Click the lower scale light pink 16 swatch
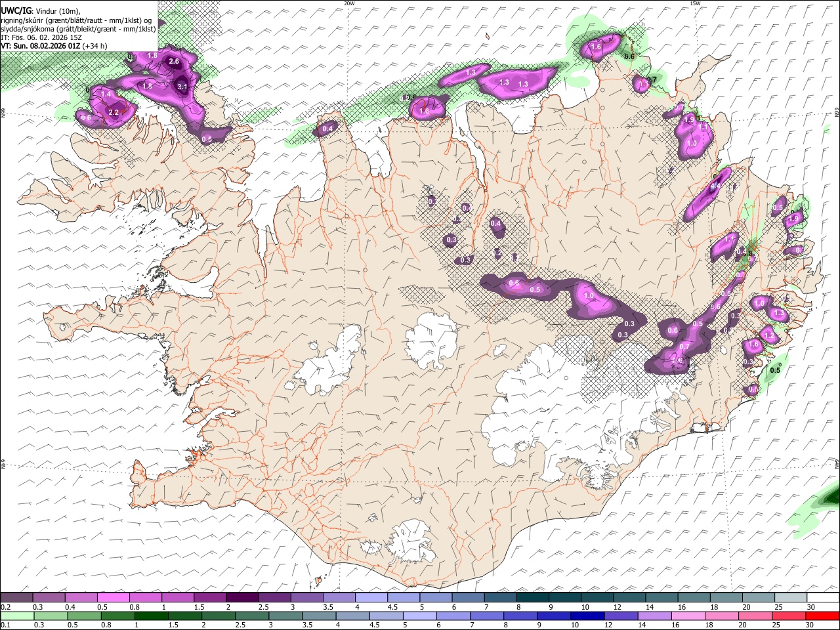This screenshot has width=840, height=630. tap(688, 616)
